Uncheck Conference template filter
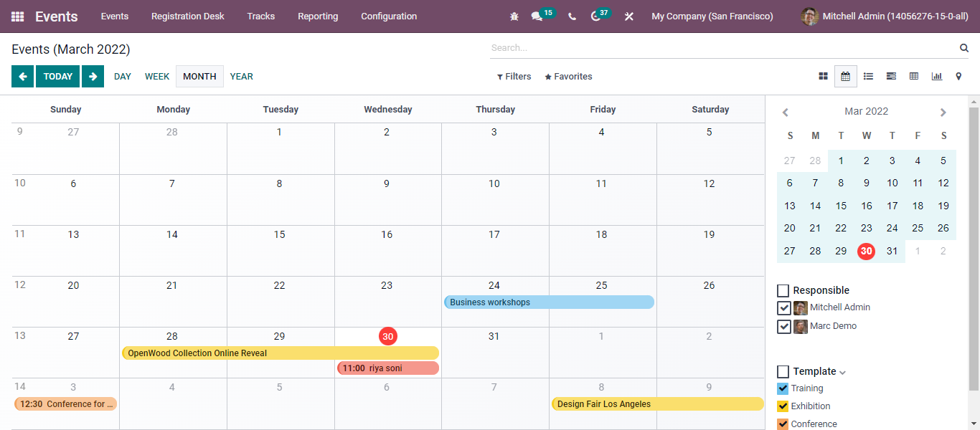 point(783,424)
